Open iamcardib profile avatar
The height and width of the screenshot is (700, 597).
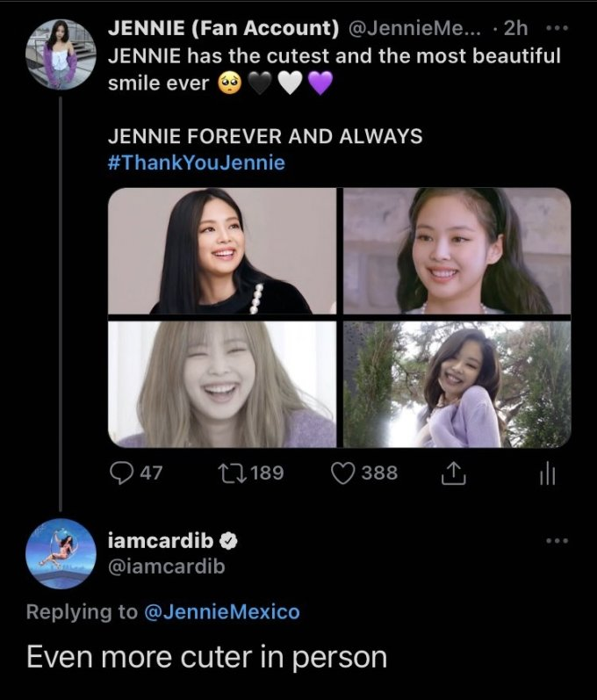pos(60,553)
